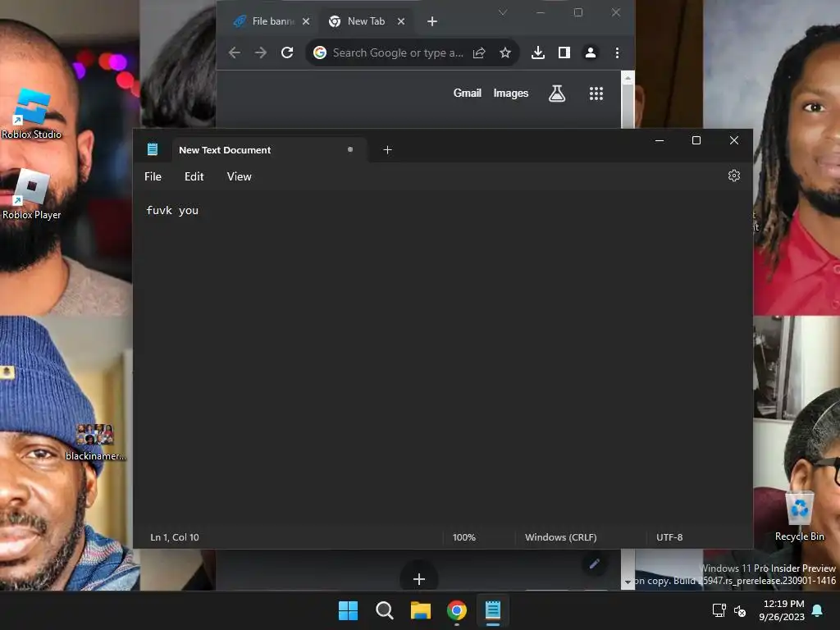Image resolution: width=840 pixels, height=630 pixels.
Task: Open the File menu in Notepad
Action: point(153,176)
